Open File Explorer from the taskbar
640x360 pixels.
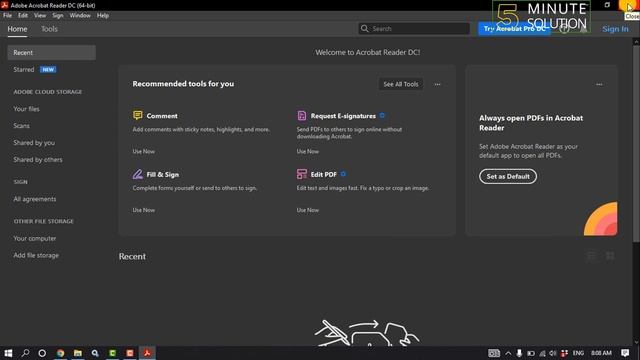[78, 353]
